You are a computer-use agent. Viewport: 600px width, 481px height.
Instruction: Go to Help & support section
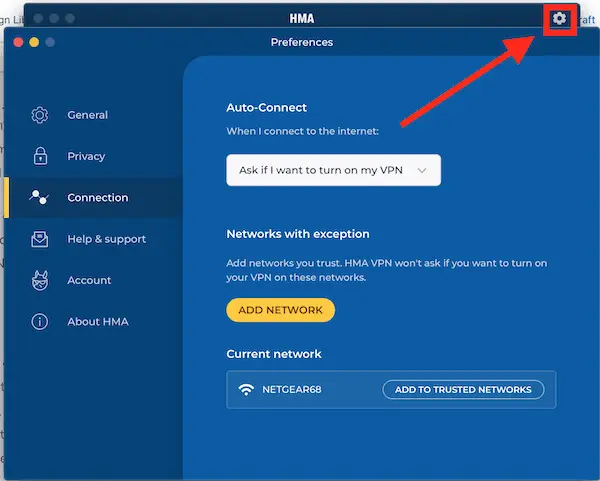pos(93,239)
